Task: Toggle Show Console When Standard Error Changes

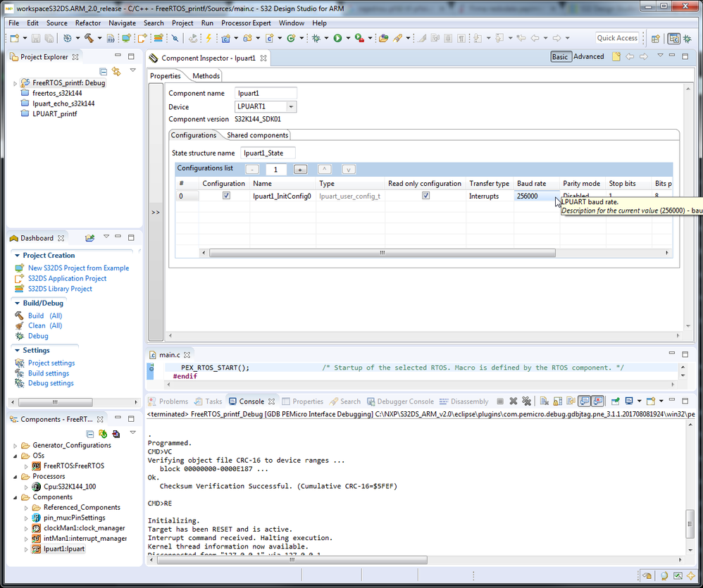Action: point(598,401)
